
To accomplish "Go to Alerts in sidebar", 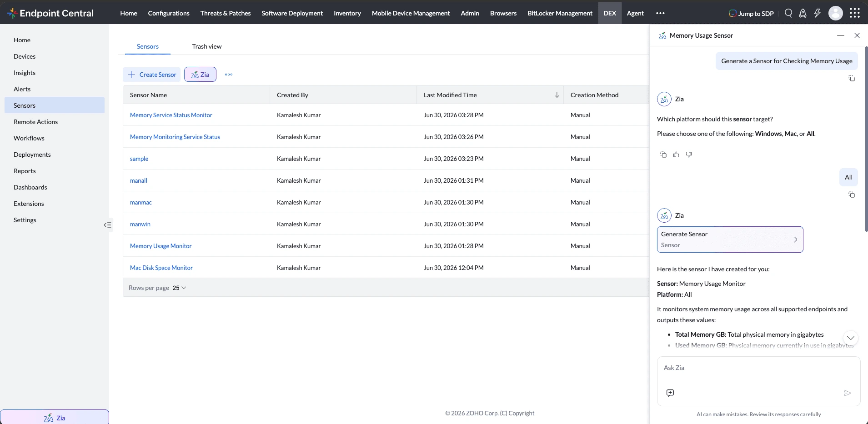I will (55, 89).
